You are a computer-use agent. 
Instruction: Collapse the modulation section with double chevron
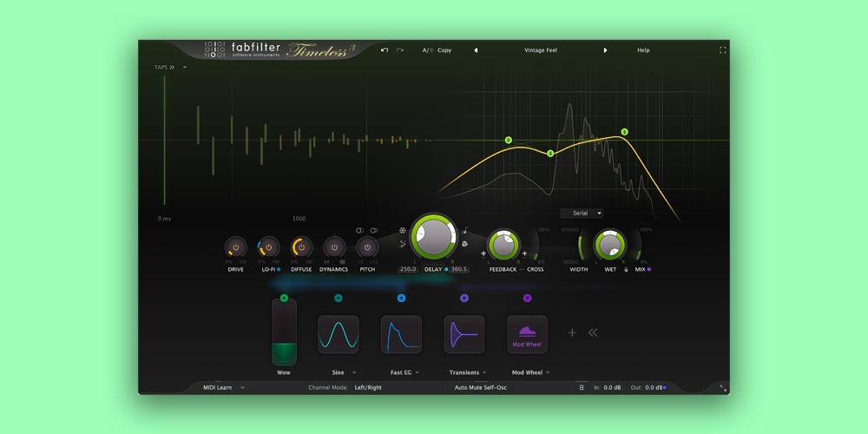click(x=593, y=332)
